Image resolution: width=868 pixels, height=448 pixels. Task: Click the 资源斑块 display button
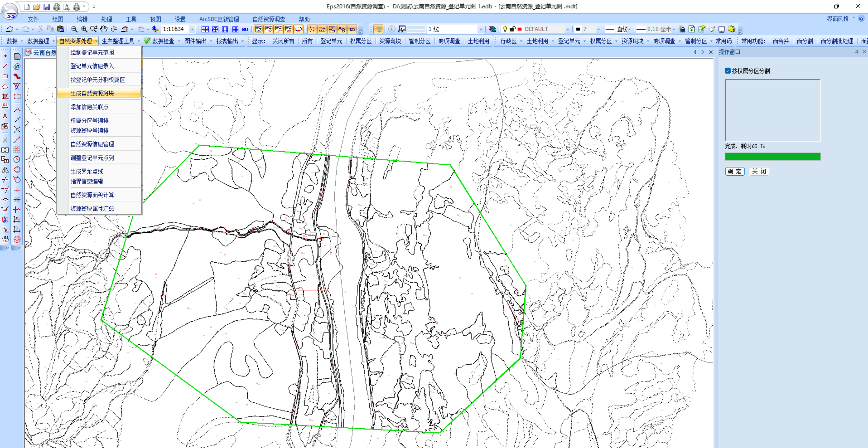[x=390, y=41]
